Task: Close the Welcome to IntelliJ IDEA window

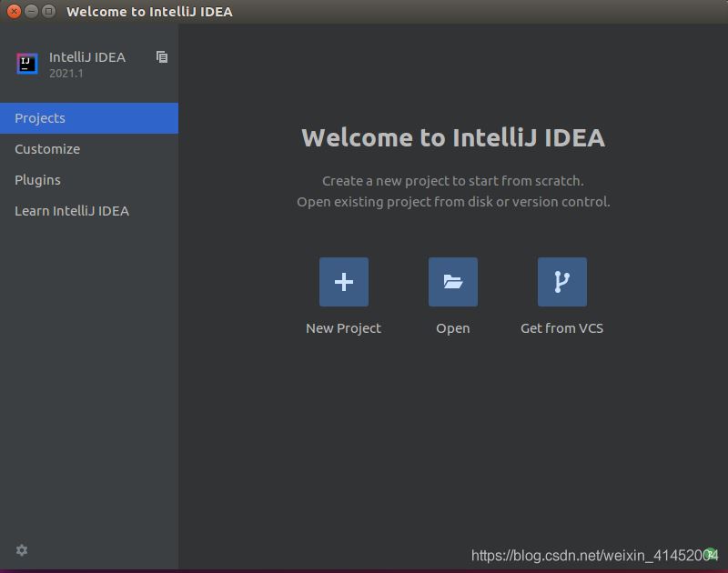Action: pos(14,12)
